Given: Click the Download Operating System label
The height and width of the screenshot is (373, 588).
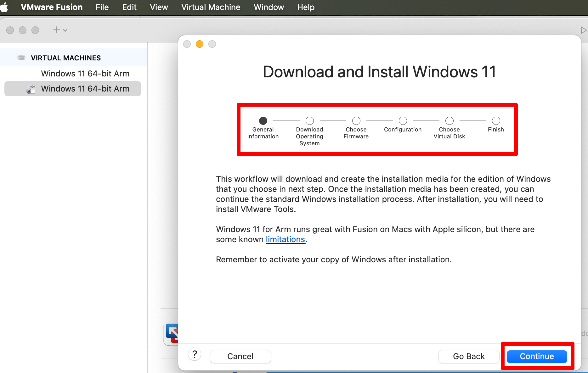Looking at the screenshot, I should click(309, 136).
